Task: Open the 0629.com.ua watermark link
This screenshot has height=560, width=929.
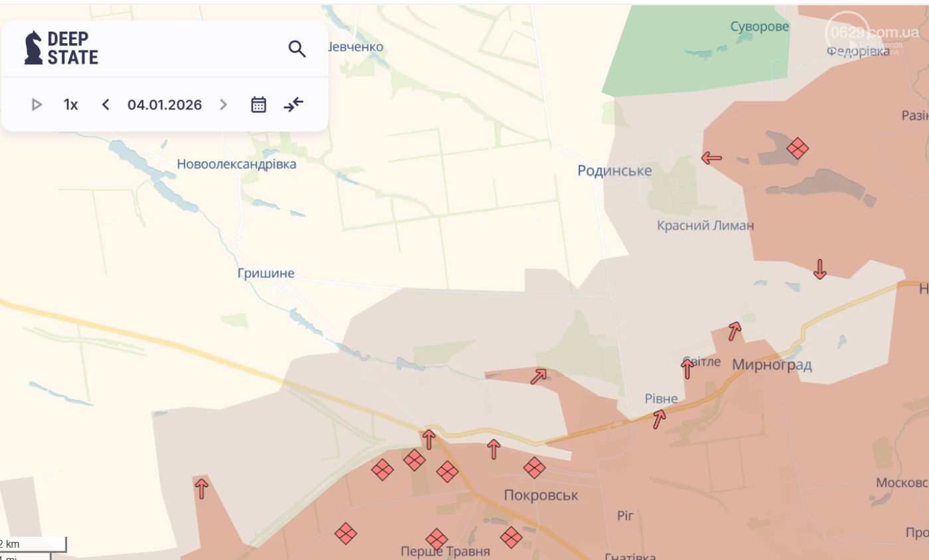Action: (871, 33)
